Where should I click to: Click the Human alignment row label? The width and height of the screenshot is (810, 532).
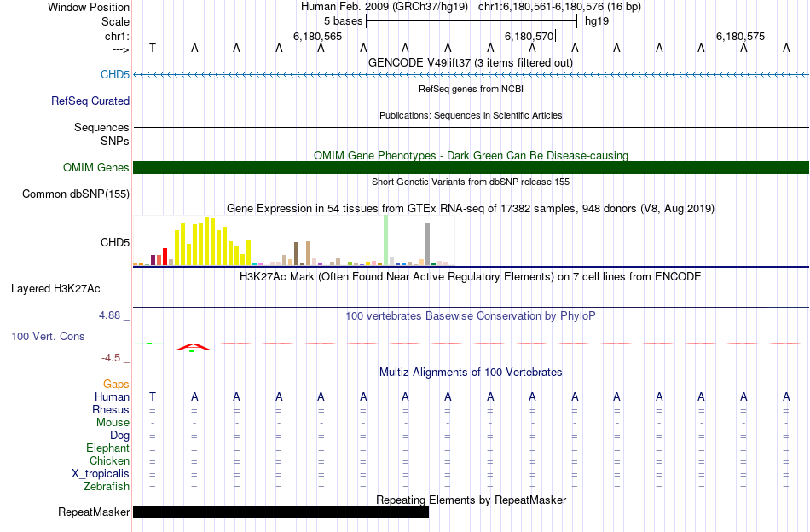point(112,396)
